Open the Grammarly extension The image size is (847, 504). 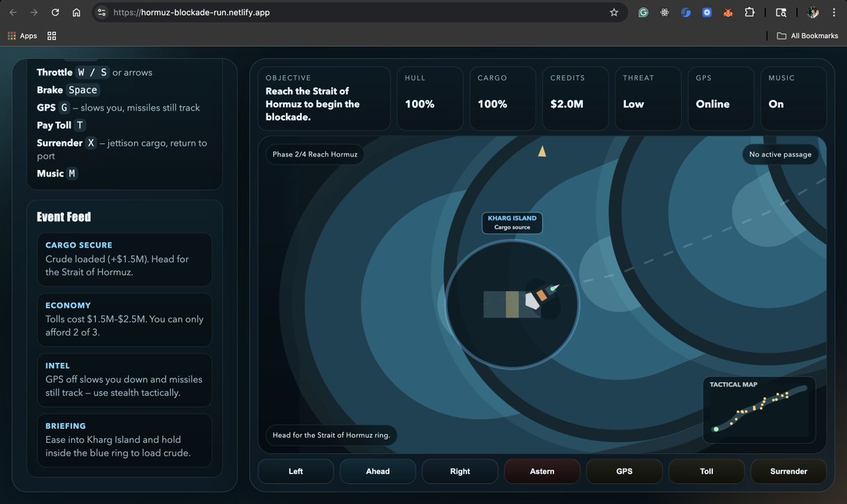pyautogui.click(x=643, y=13)
